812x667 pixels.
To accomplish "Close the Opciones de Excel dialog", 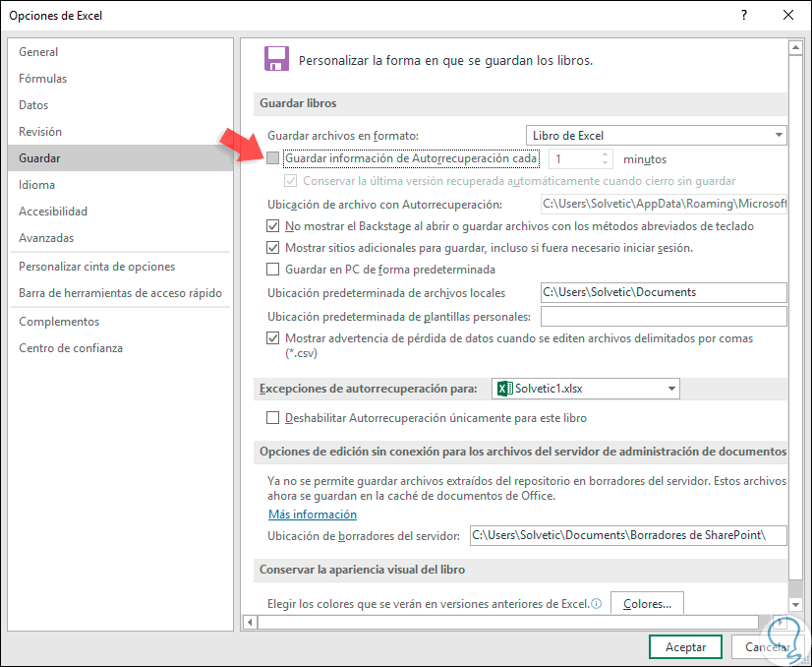I will click(787, 15).
